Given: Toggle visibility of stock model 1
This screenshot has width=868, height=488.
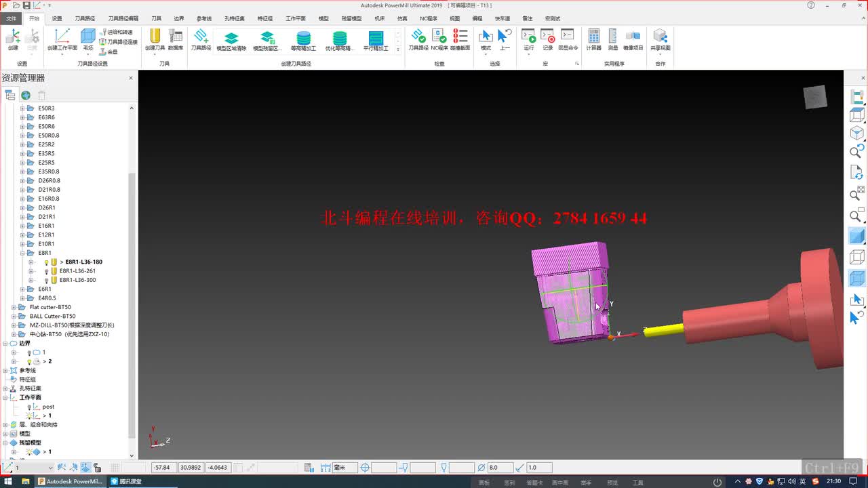Looking at the screenshot, I should [x=28, y=451].
